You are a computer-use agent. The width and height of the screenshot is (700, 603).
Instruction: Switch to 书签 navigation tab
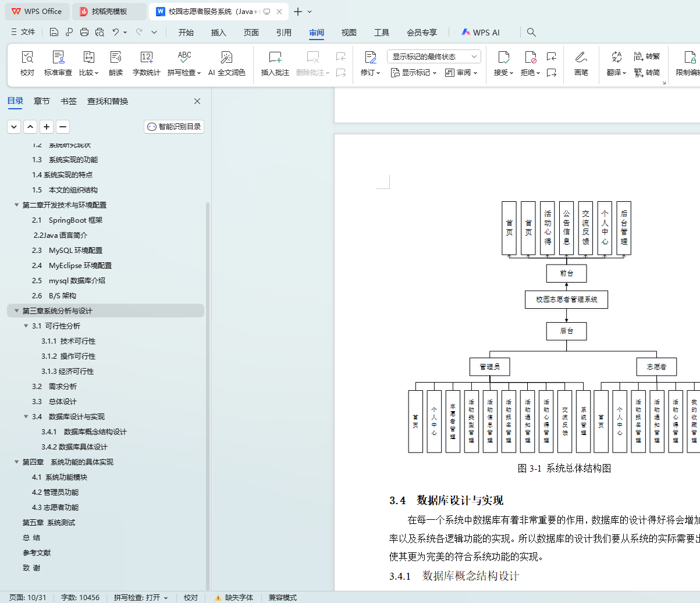(x=69, y=101)
